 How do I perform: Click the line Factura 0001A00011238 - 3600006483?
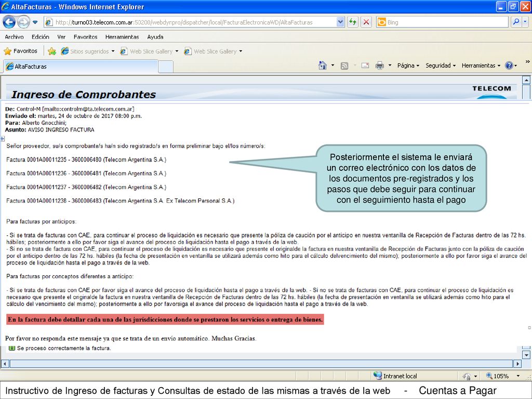pos(120,201)
